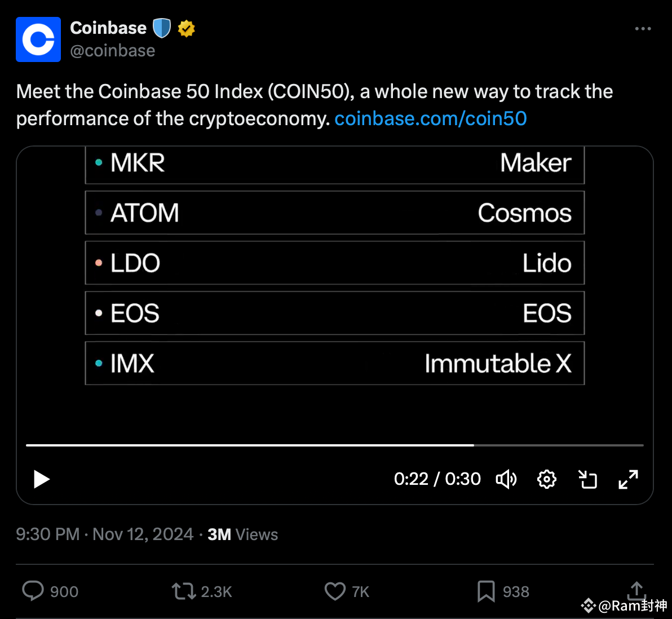The width and height of the screenshot is (672, 619).
Task: Open Coinbase profile avatar
Action: point(38,39)
